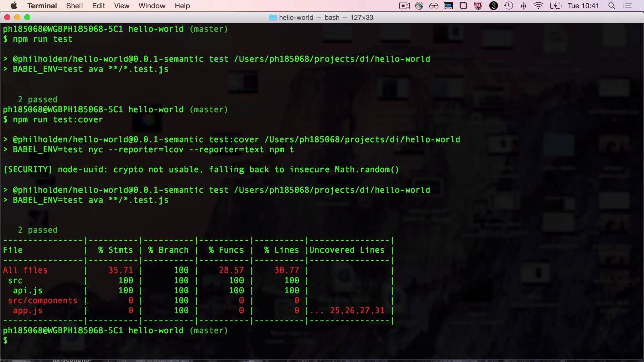This screenshot has height=362, width=644.
Task: Click the 'app.js' file name
Action: [28, 311]
